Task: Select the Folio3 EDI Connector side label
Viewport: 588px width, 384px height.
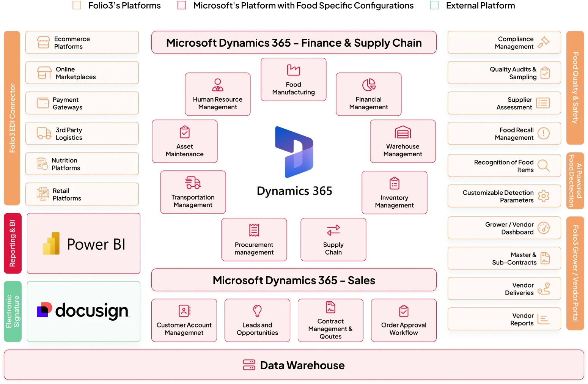Action: pyautogui.click(x=12, y=118)
